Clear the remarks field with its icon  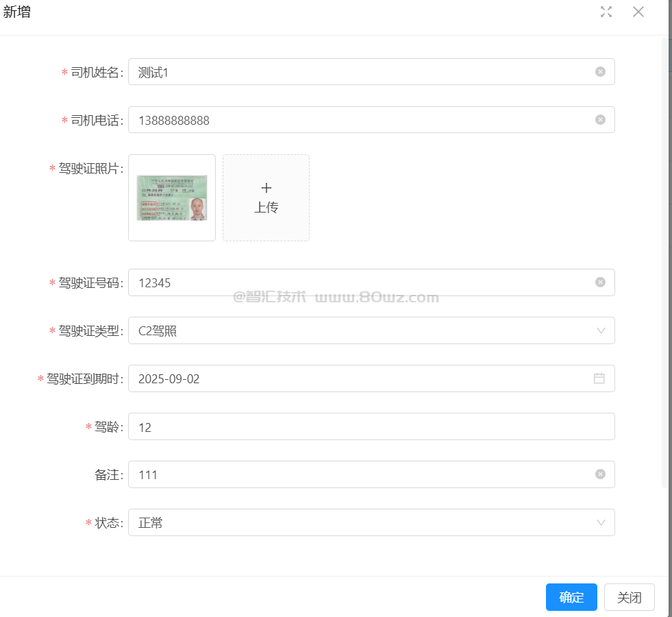pos(600,474)
